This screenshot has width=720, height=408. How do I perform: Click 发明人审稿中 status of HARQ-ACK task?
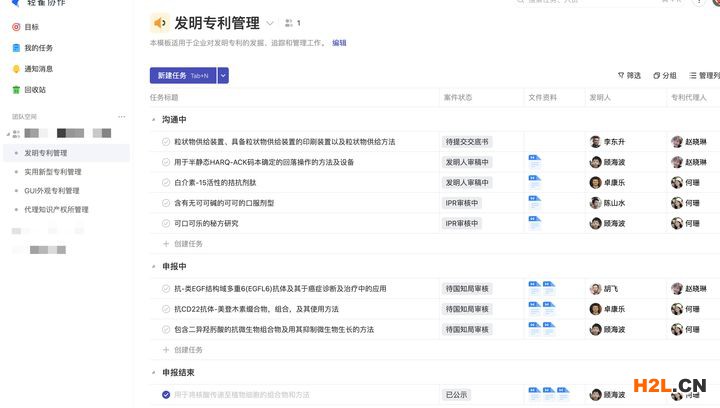[x=467, y=162]
